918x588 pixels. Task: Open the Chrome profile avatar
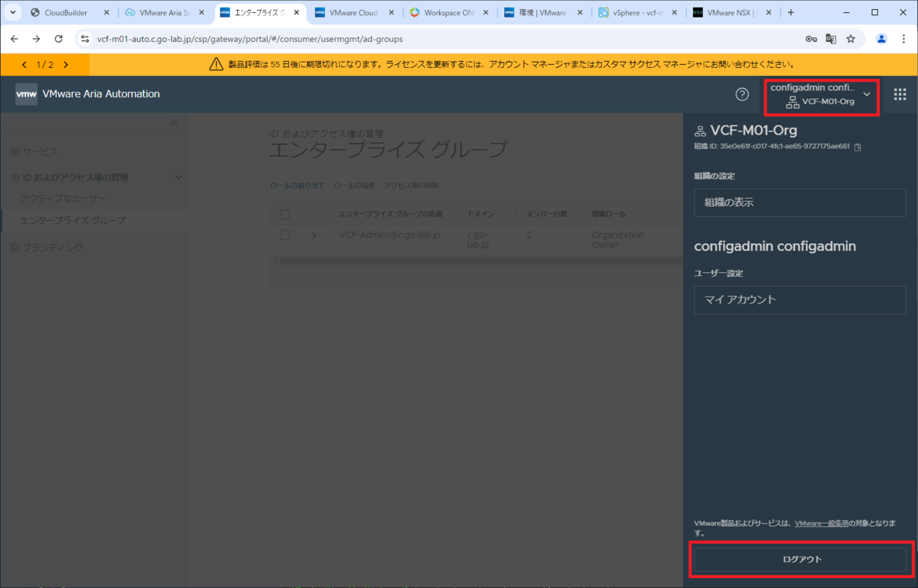pos(882,39)
